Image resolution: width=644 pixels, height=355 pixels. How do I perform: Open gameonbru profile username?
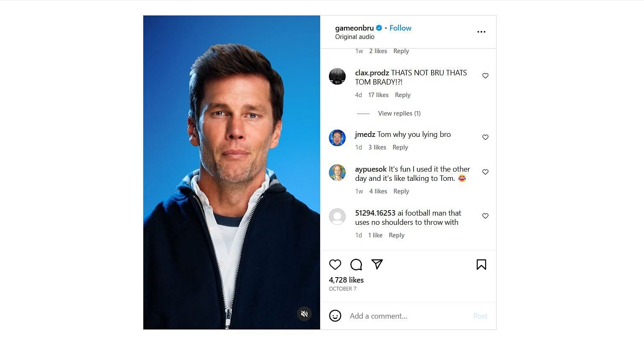pos(354,28)
